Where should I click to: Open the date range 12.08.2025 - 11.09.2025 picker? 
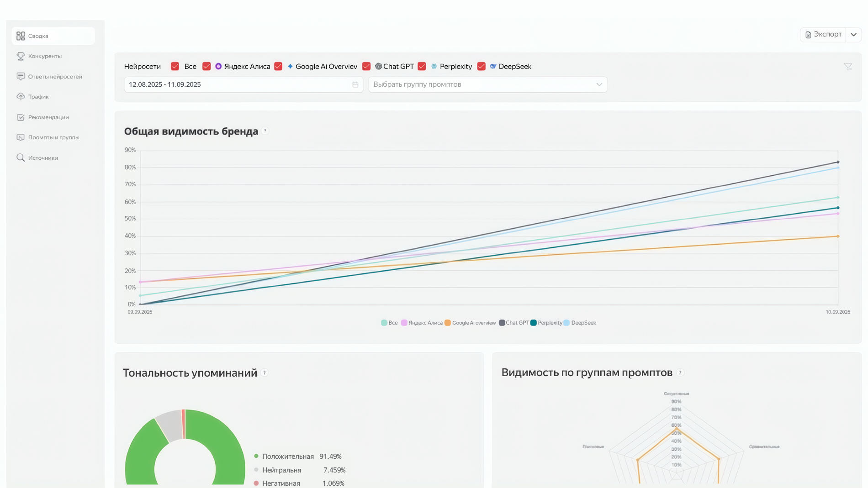point(238,84)
